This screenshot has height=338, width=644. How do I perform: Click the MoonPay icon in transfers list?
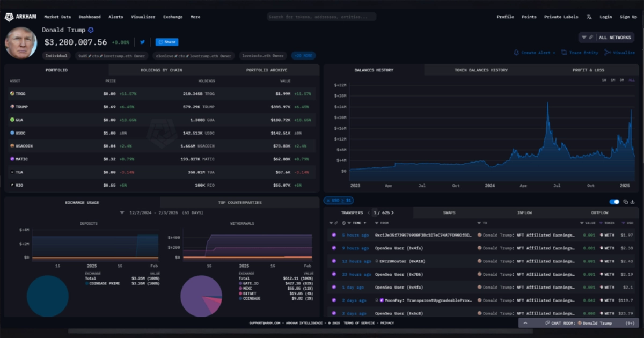click(x=382, y=300)
